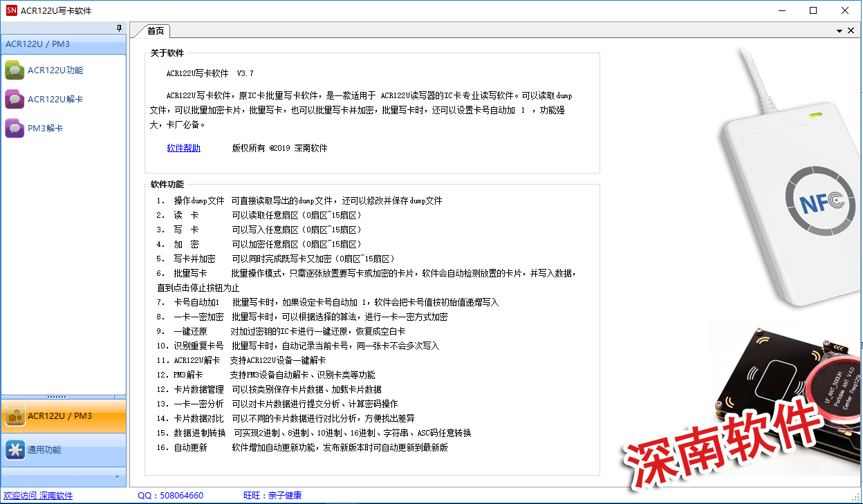
Task: Select feature line 10 识别重复卡号
Action: coord(297,346)
